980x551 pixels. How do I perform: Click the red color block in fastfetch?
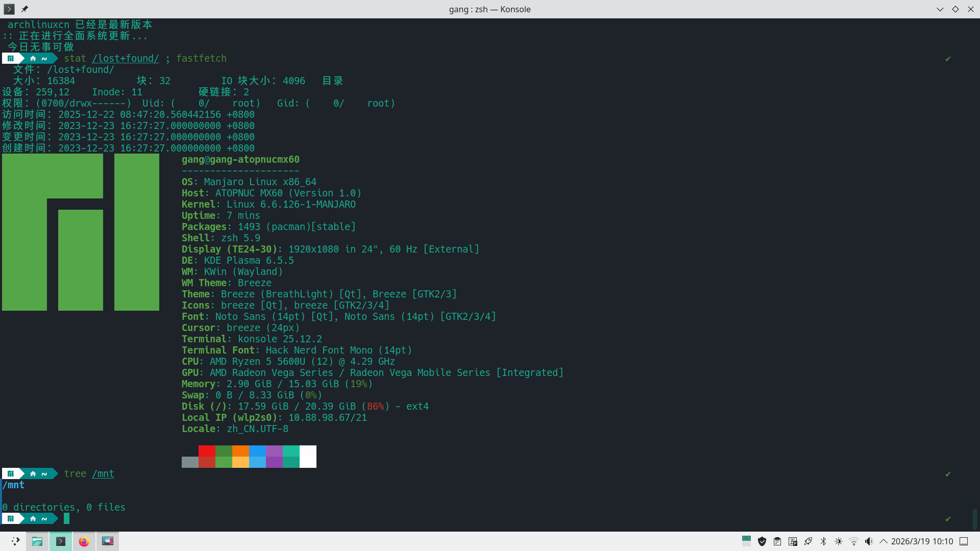tap(207, 451)
